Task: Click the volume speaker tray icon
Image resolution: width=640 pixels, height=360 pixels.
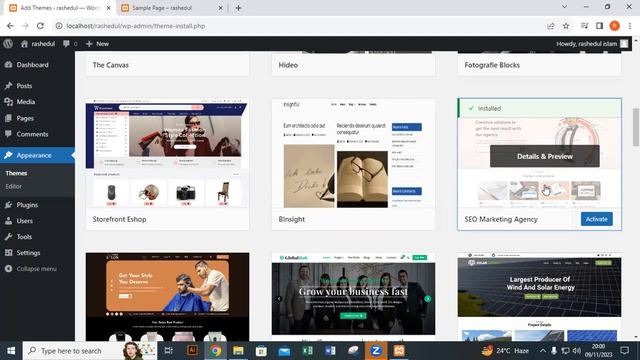Action: (x=576, y=351)
